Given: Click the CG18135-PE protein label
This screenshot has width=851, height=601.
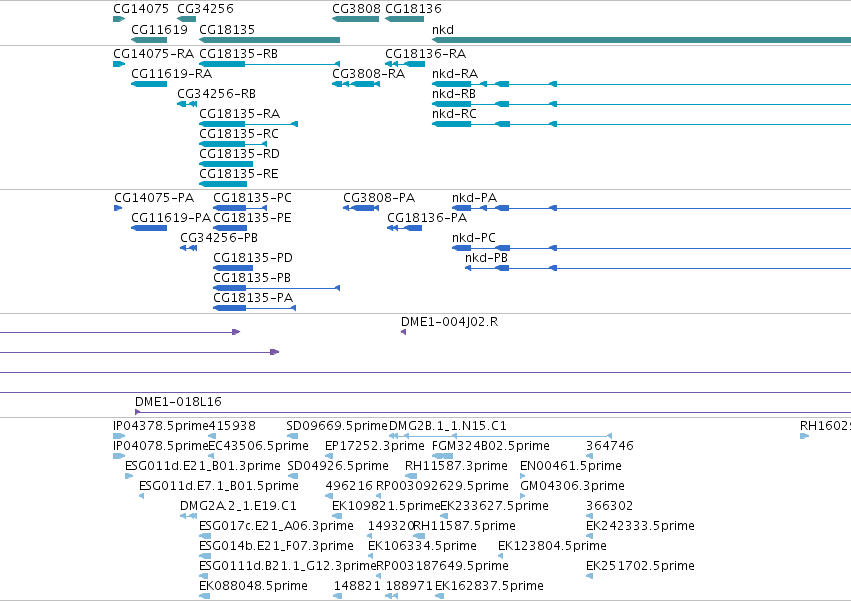Looking at the screenshot, I should tap(252, 218).
